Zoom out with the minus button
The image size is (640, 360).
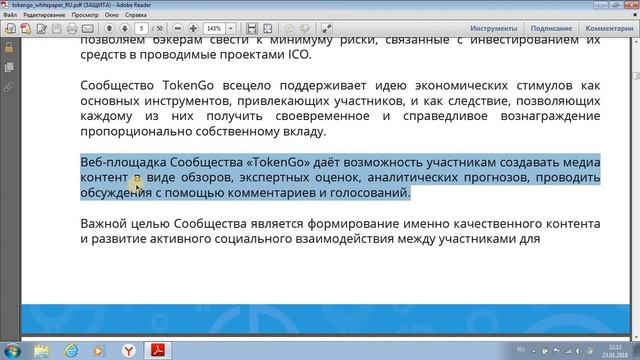click(178, 28)
